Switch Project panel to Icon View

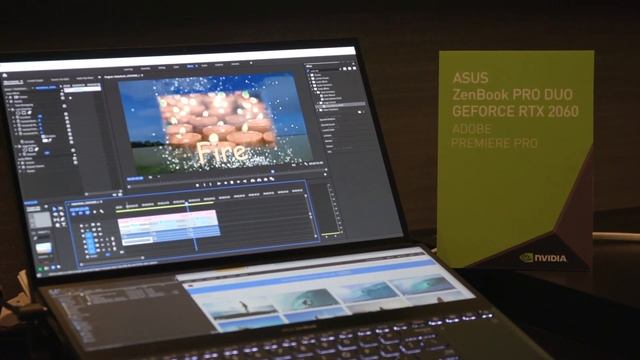[53, 267]
